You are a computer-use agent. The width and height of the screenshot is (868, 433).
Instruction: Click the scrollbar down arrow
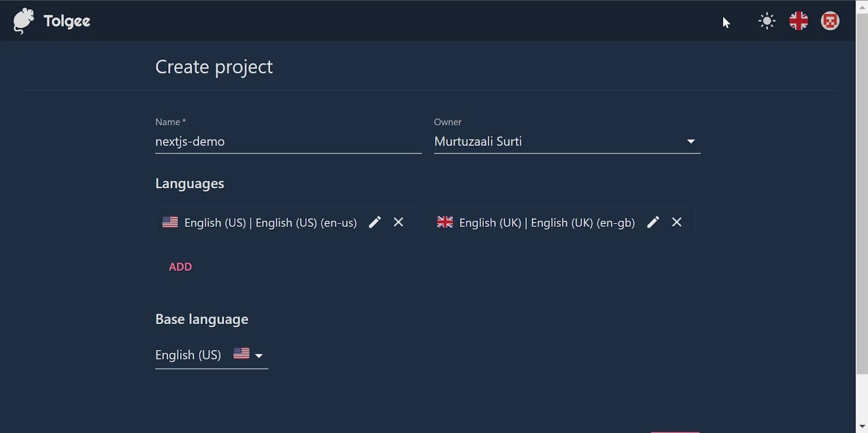(862, 427)
